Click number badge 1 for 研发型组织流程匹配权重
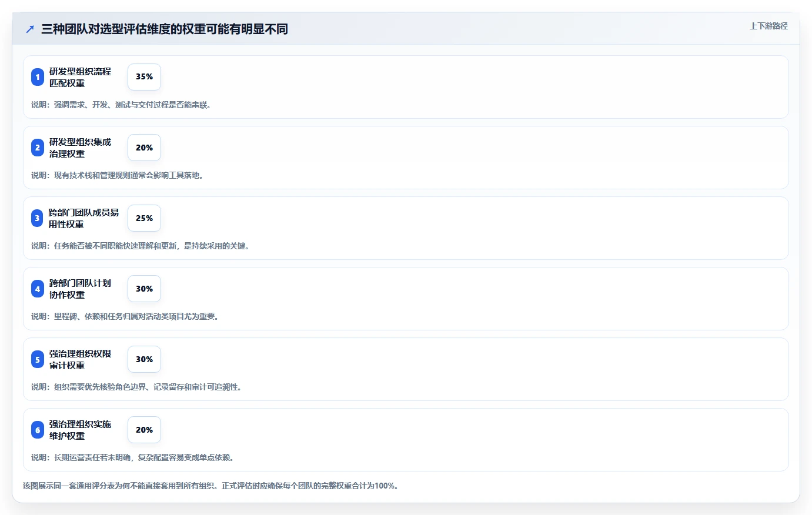812x515 pixels. [38, 77]
